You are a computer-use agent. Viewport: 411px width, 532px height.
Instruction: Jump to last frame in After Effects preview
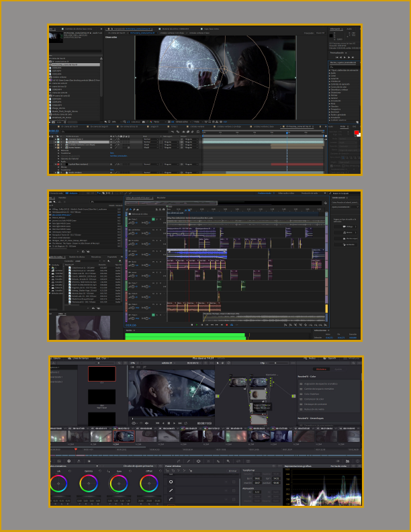[353, 57]
